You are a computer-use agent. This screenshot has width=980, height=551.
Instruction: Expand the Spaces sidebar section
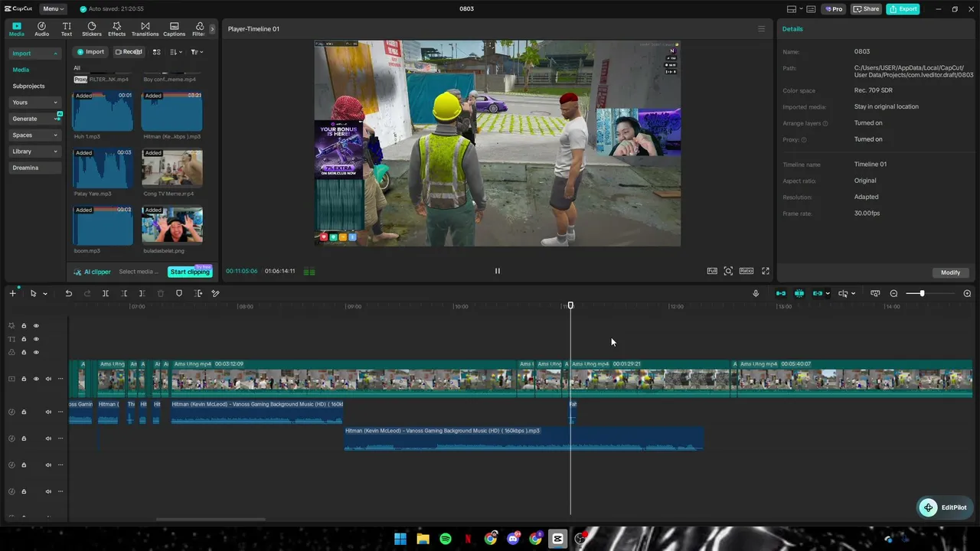34,135
